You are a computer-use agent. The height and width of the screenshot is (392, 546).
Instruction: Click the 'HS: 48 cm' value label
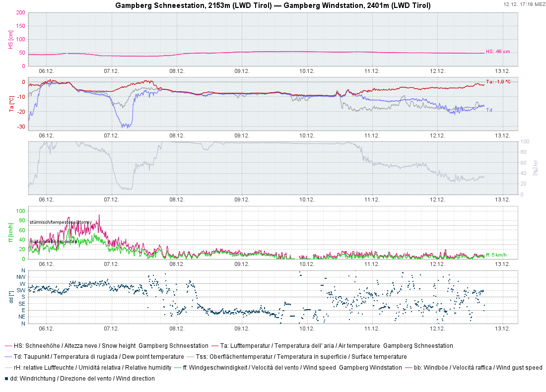[x=497, y=52]
